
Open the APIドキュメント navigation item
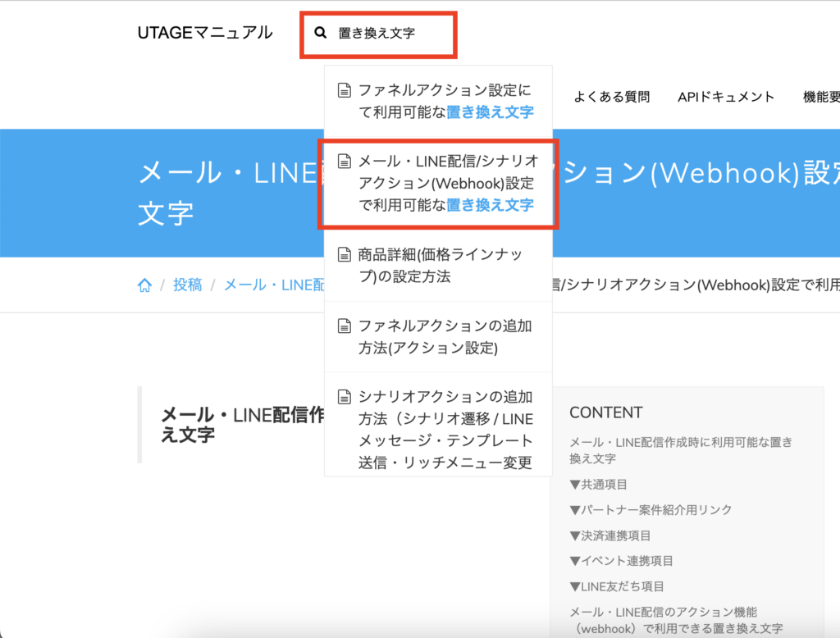(725, 97)
